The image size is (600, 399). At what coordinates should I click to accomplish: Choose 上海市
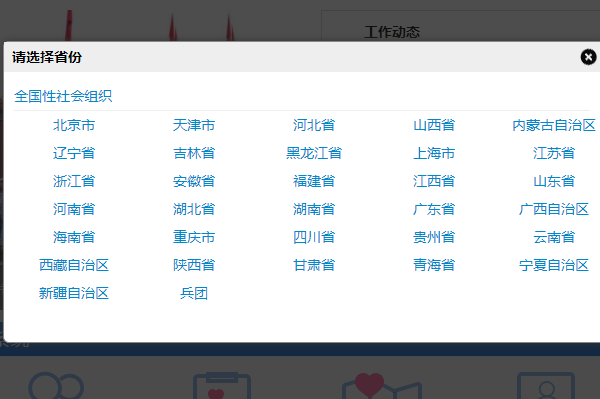[434, 153]
